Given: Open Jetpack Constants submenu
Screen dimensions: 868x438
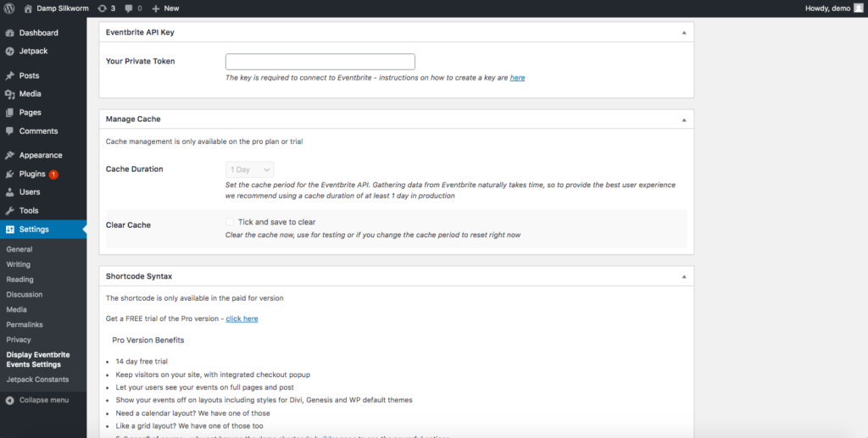Looking at the screenshot, I should click(x=37, y=380).
